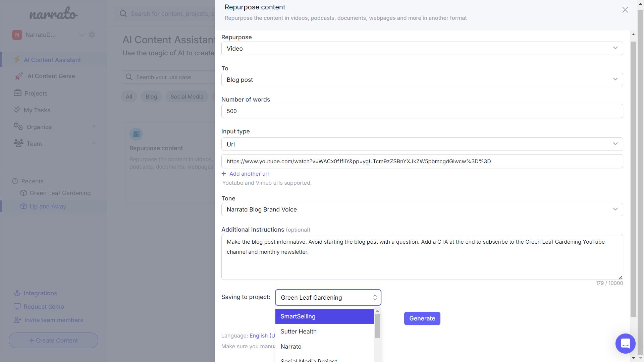The width and height of the screenshot is (644, 362).
Task: Choose SmartSelling project option
Action: pyautogui.click(x=298, y=316)
